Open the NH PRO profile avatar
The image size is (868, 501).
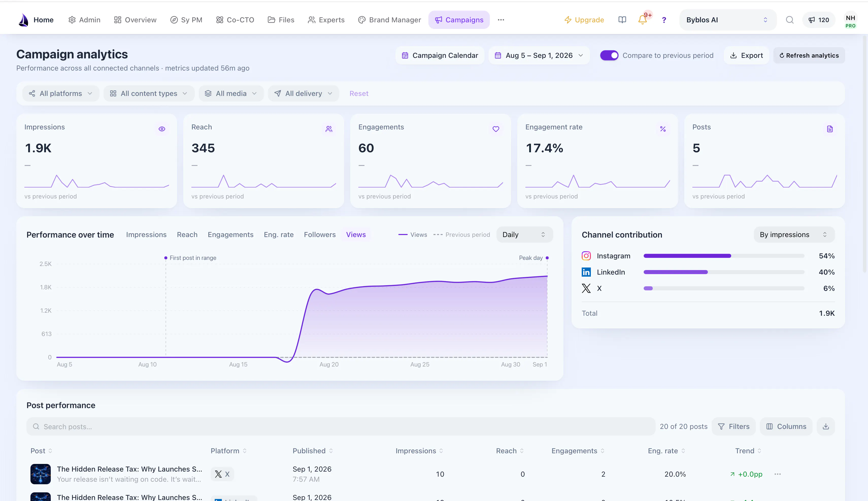[850, 20]
